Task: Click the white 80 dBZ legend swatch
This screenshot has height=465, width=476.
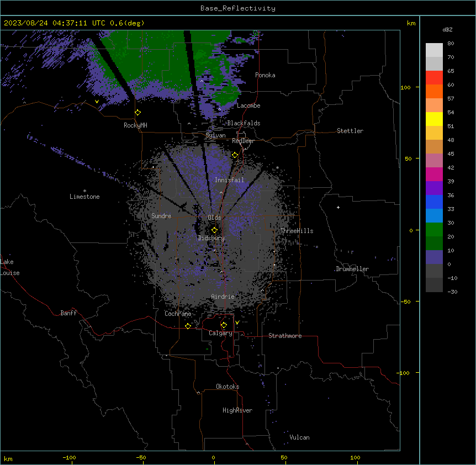Action: [434, 50]
